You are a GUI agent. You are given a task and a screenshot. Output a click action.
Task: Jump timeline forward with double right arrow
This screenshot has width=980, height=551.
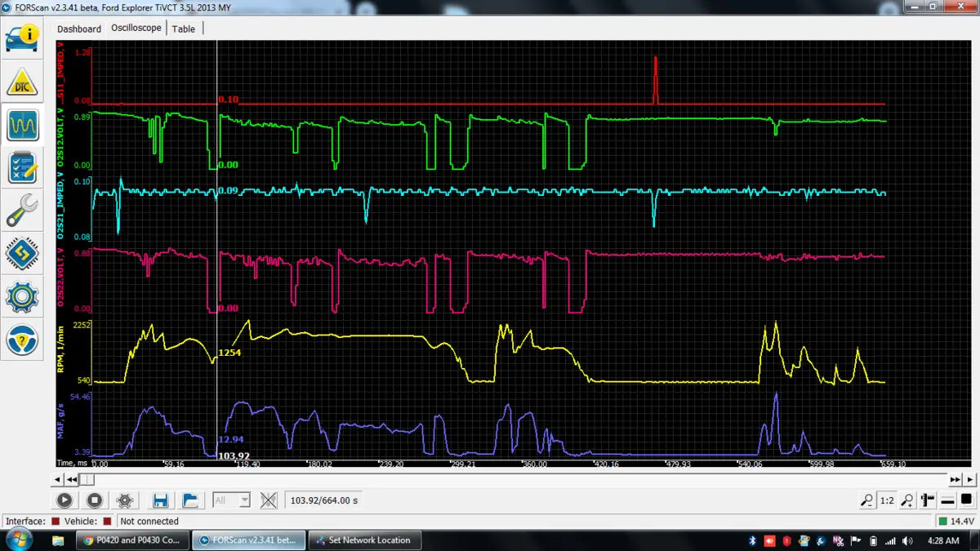(955, 479)
